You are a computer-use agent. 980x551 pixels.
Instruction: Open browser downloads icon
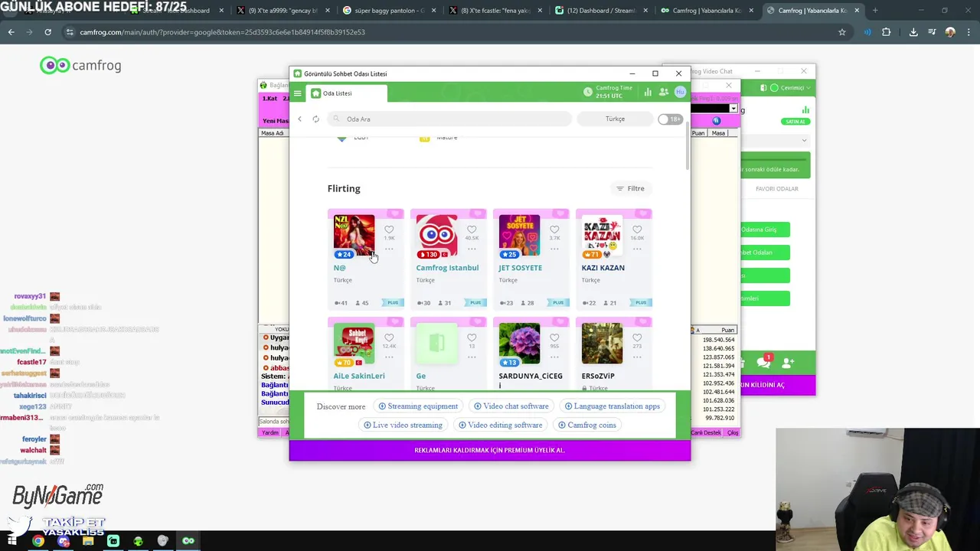(x=913, y=32)
